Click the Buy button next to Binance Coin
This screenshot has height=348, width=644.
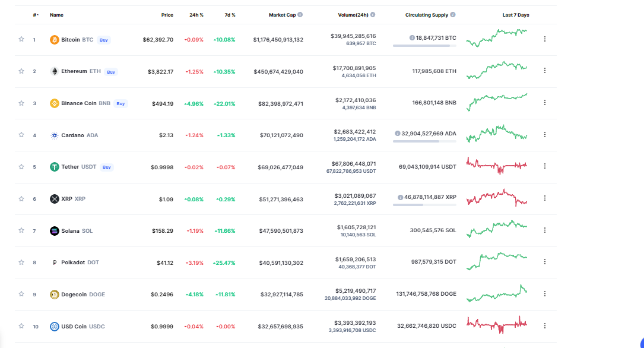120,103
